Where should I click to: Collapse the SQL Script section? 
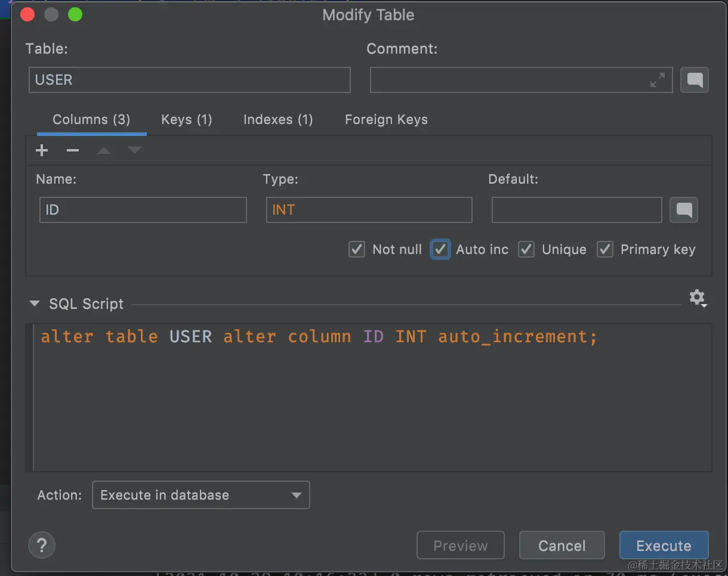[34, 304]
